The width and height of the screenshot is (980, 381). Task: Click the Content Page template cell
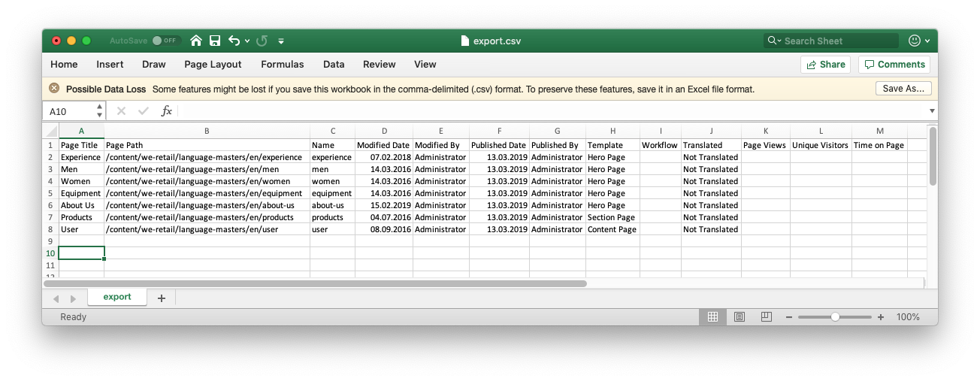tap(612, 229)
